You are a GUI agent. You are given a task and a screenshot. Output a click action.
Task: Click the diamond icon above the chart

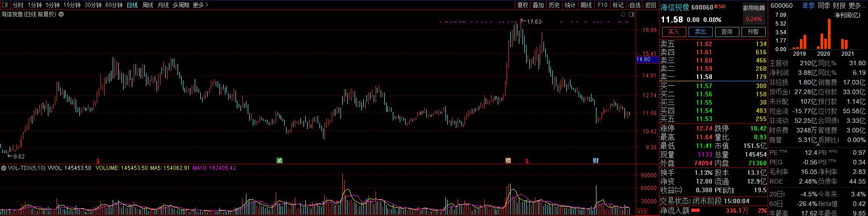(x=623, y=15)
